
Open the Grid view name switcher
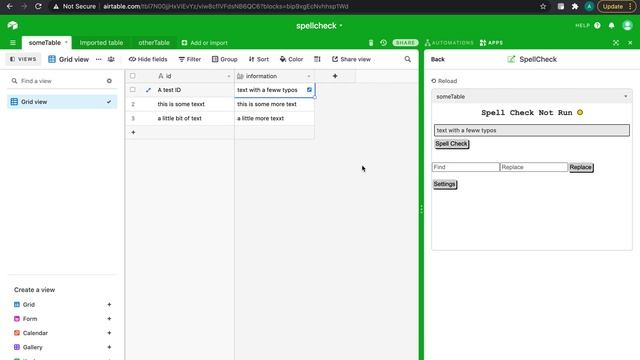tap(69, 59)
